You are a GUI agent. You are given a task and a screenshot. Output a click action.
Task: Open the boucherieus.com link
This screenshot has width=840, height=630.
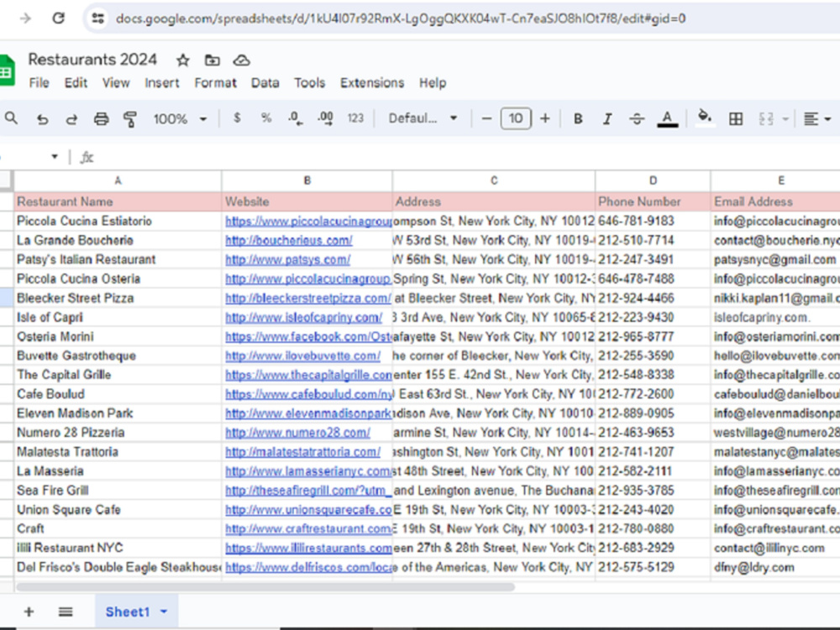289,240
